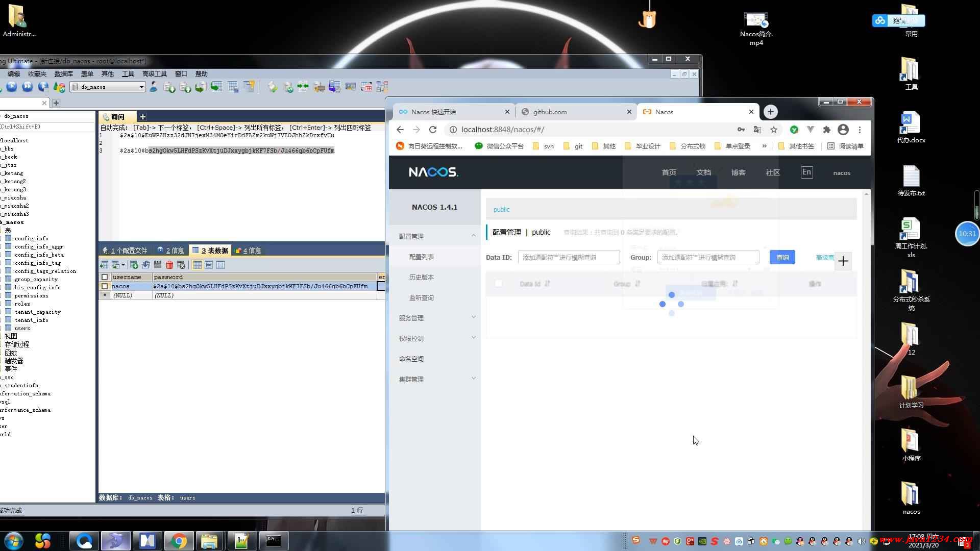Click the 文档 link in Nacos header
Image resolution: width=980 pixels, height=551 pixels.
click(703, 172)
